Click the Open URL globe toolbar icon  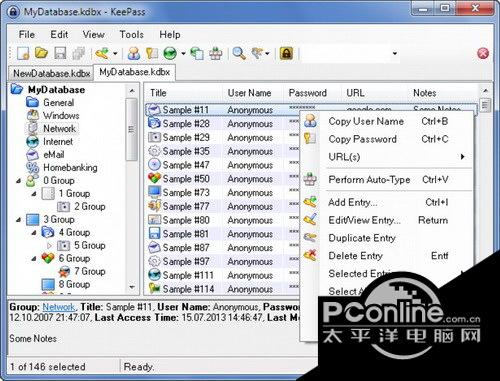170,53
